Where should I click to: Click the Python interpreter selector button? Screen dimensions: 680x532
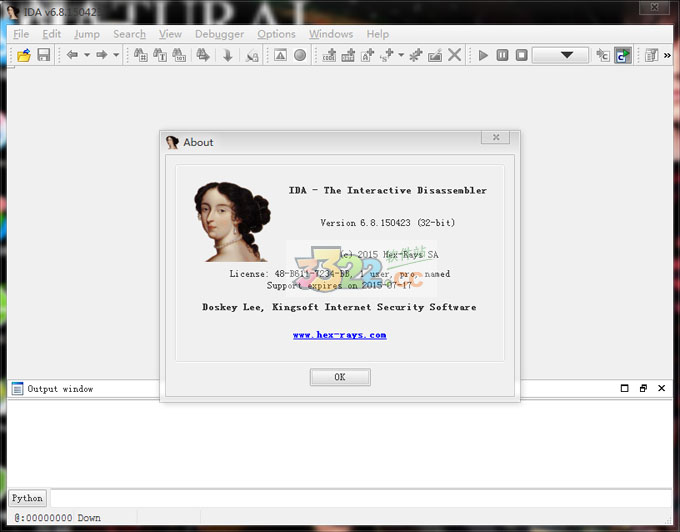pyautogui.click(x=27, y=498)
